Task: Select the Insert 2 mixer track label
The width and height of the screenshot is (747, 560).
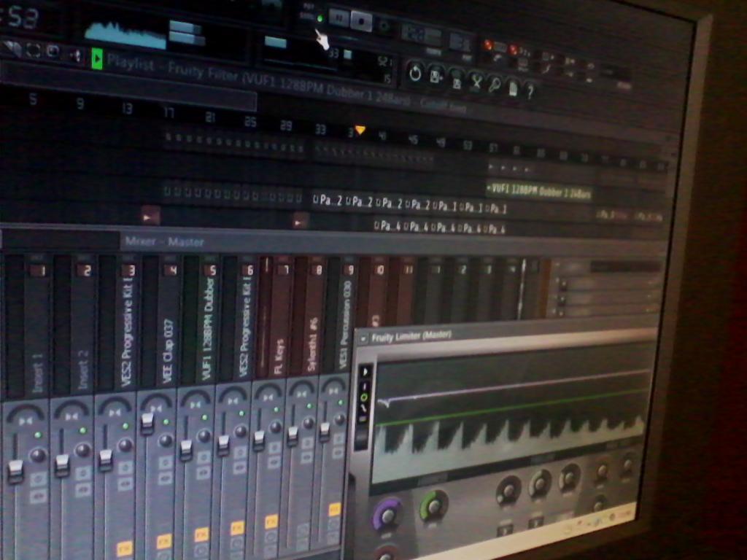Action: pyautogui.click(x=83, y=370)
